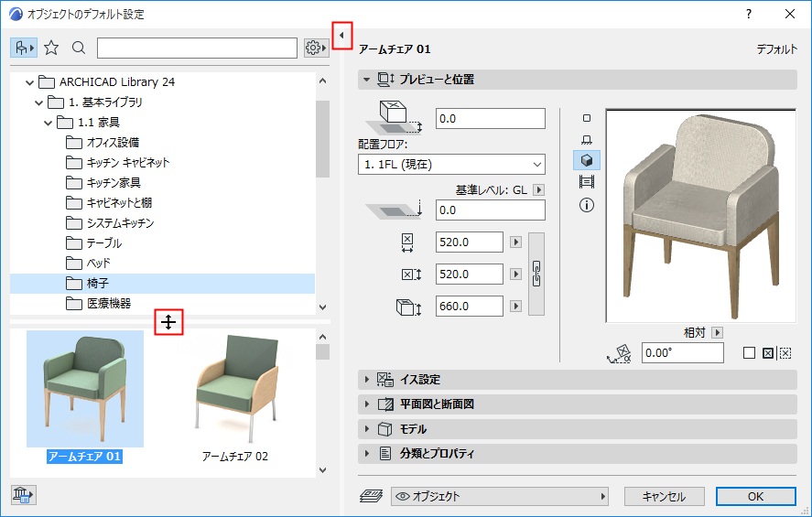The image size is (812, 517).
Task: Click the width 520.0 field
Action: pyautogui.click(x=470, y=242)
